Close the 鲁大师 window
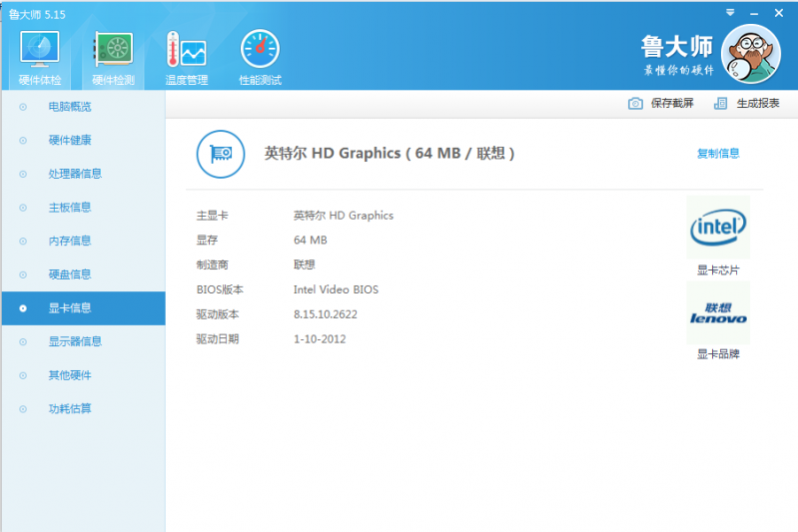This screenshot has width=798, height=532. pos(779,13)
